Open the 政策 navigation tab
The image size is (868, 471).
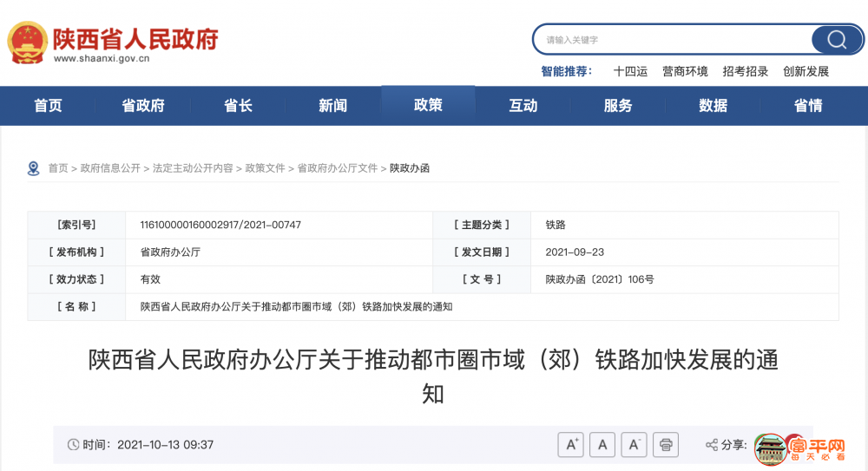click(428, 105)
